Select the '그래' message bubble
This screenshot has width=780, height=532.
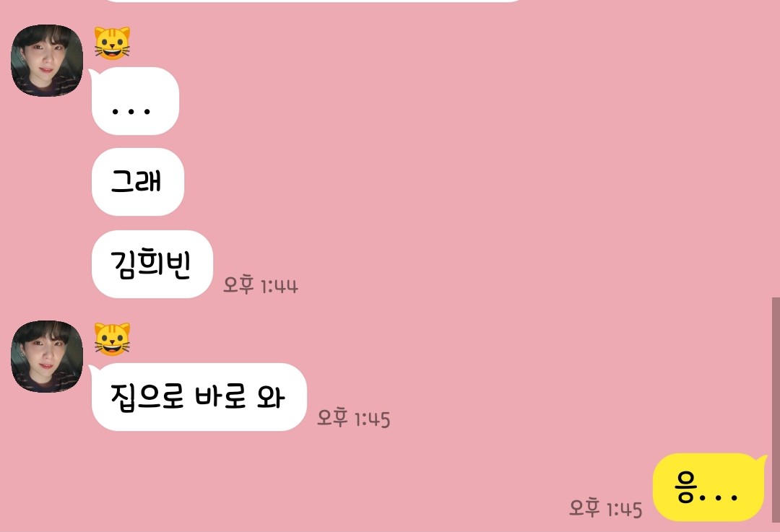coord(138,182)
